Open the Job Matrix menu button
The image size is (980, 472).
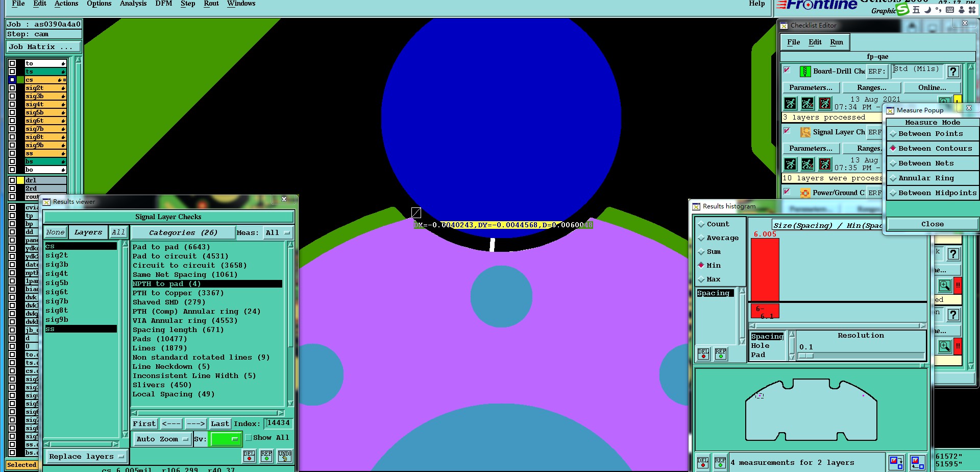pyautogui.click(x=44, y=47)
